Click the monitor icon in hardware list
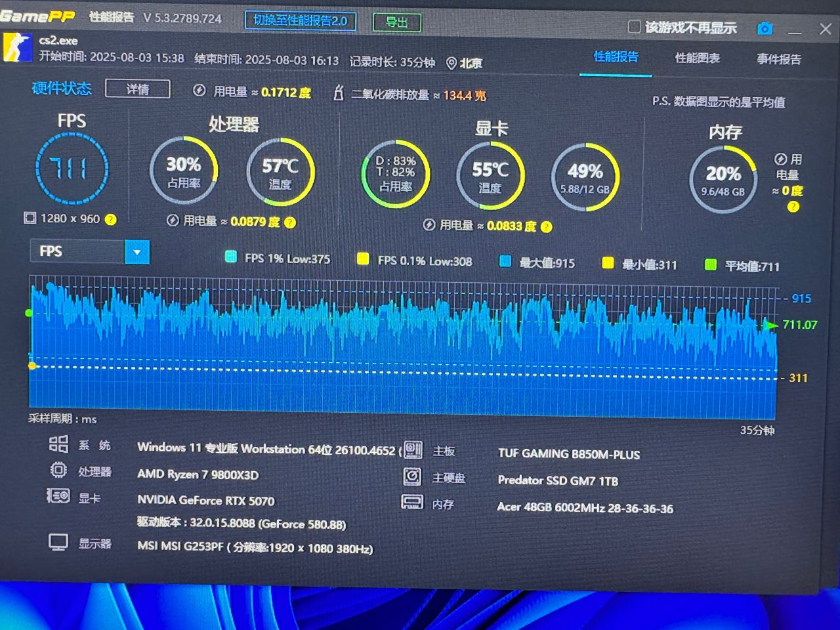Viewport: 840px width, 630px height. 58,542
